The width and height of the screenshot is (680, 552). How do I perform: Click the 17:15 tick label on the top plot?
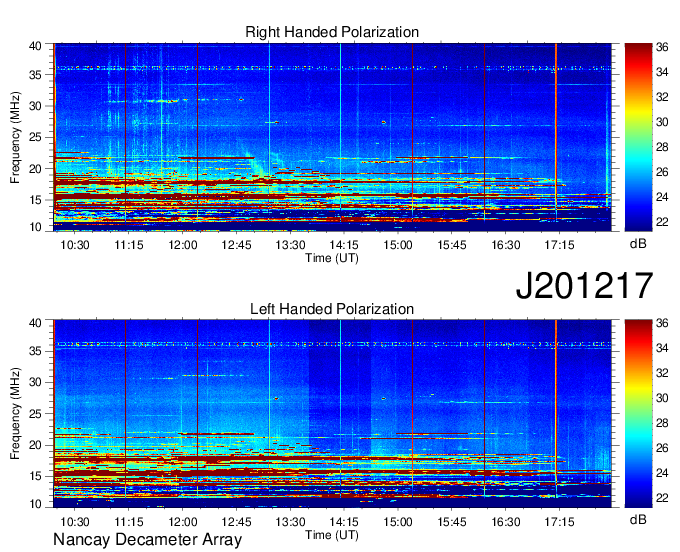(x=559, y=245)
